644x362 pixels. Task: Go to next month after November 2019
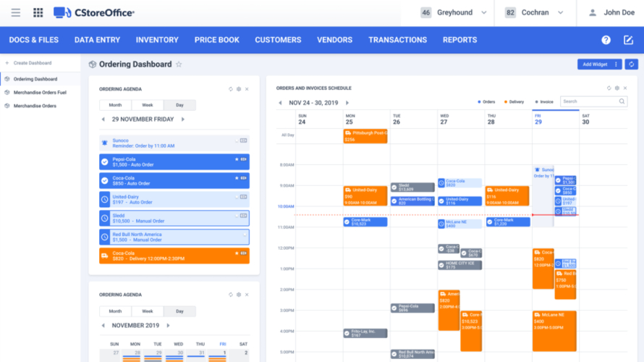coord(168,325)
